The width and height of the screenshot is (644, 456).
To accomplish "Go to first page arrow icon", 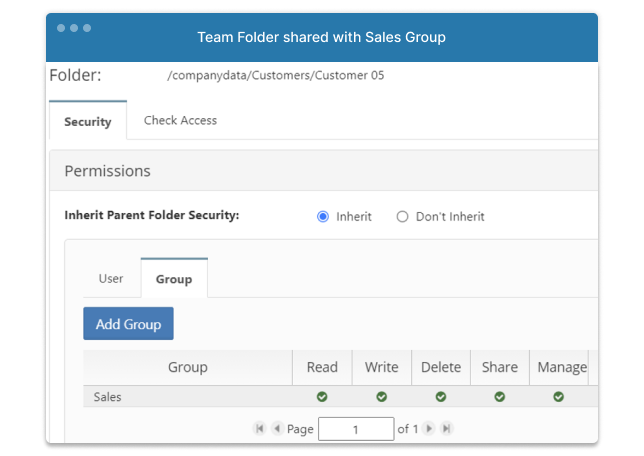I will [x=260, y=428].
